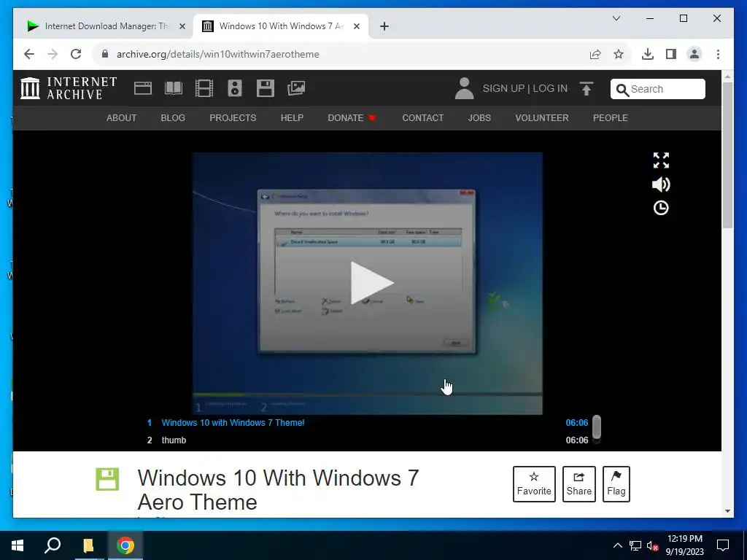The width and height of the screenshot is (747, 560).
Task: Toggle the Chrome side panel
Action: [x=671, y=54]
